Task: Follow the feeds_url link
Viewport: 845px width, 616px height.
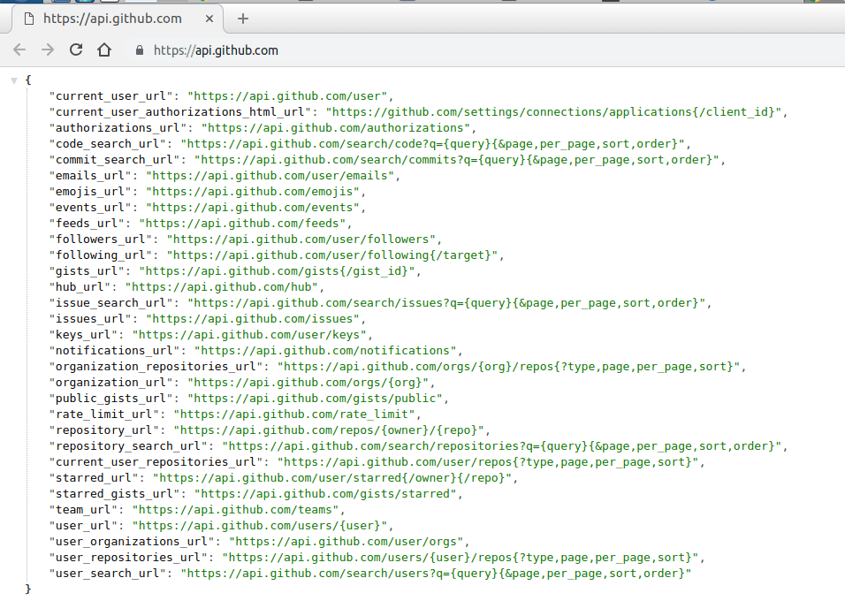Action: [244, 223]
